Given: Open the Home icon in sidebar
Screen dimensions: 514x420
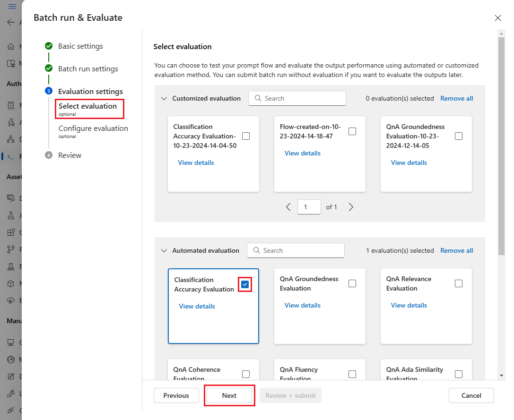Looking at the screenshot, I should tap(11, 46).
